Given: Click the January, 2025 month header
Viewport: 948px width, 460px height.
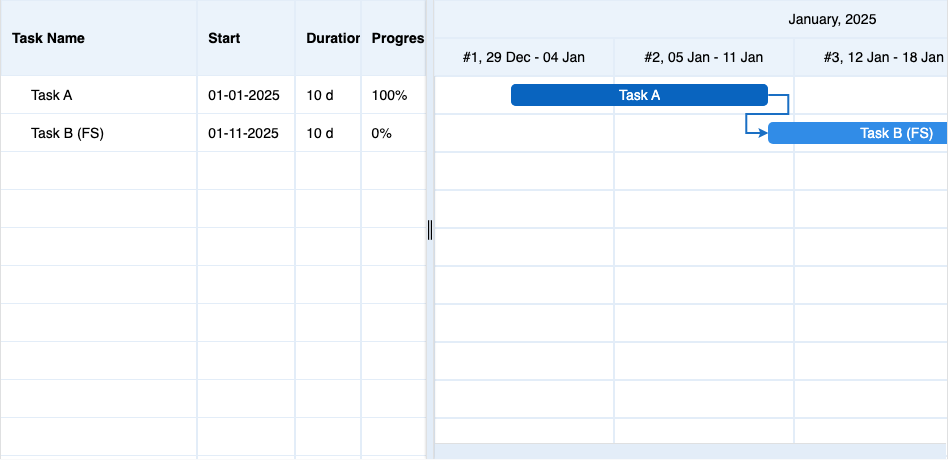Looking at the screenshot, I should pyautogui.click(x=831, y=19).
